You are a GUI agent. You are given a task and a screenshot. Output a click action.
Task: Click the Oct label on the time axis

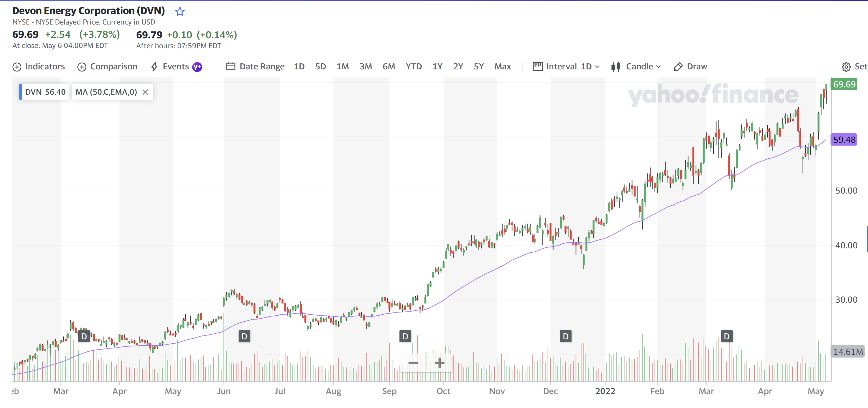pos(444,391)
